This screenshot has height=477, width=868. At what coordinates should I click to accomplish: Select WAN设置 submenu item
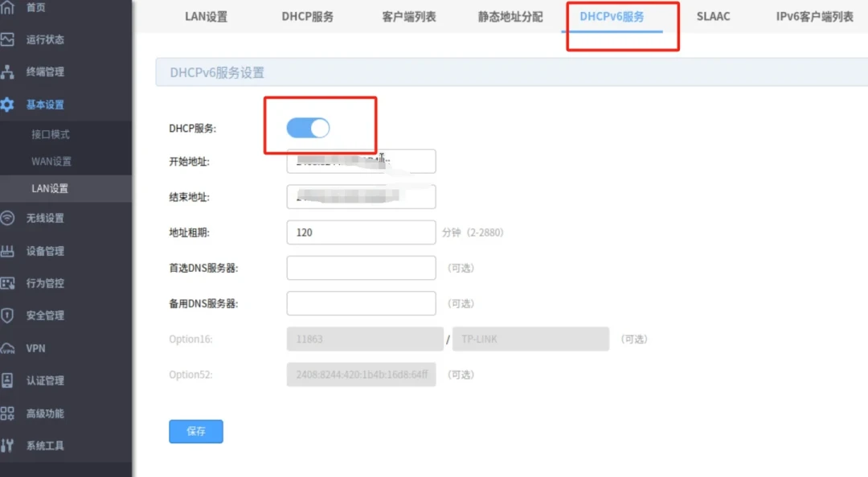click(51, 161)
